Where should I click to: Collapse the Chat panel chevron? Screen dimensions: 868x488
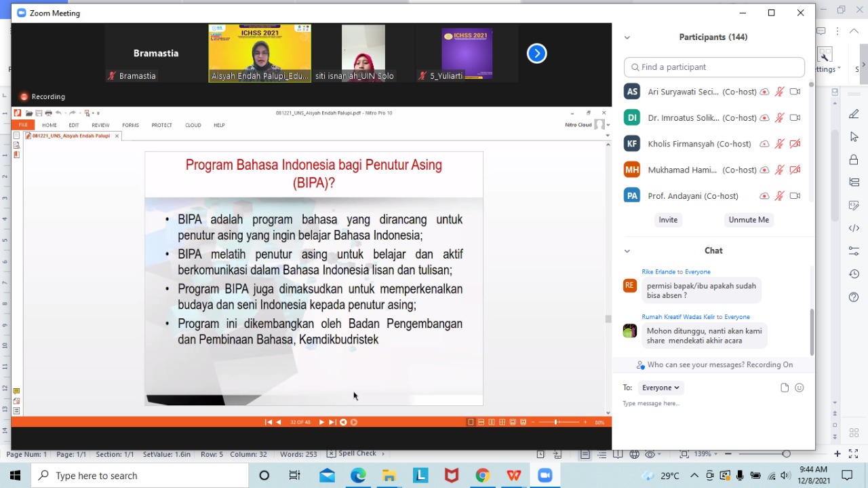(x=627, y=251)
